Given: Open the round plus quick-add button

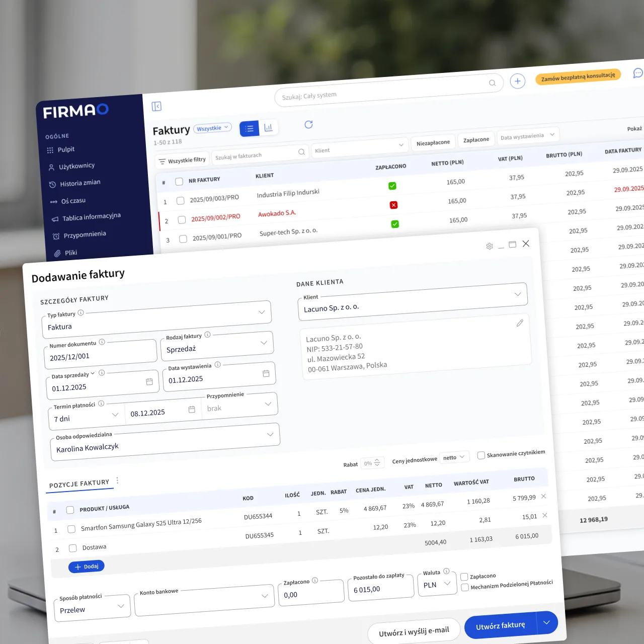Looking at the screenshot, I should pyautogui.click(x=518, y=81).
